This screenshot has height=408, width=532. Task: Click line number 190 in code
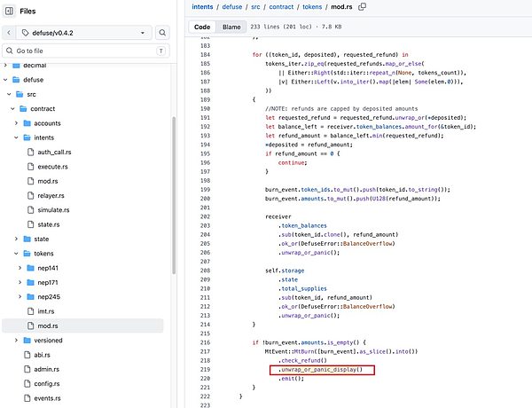[x=206, y=108]
